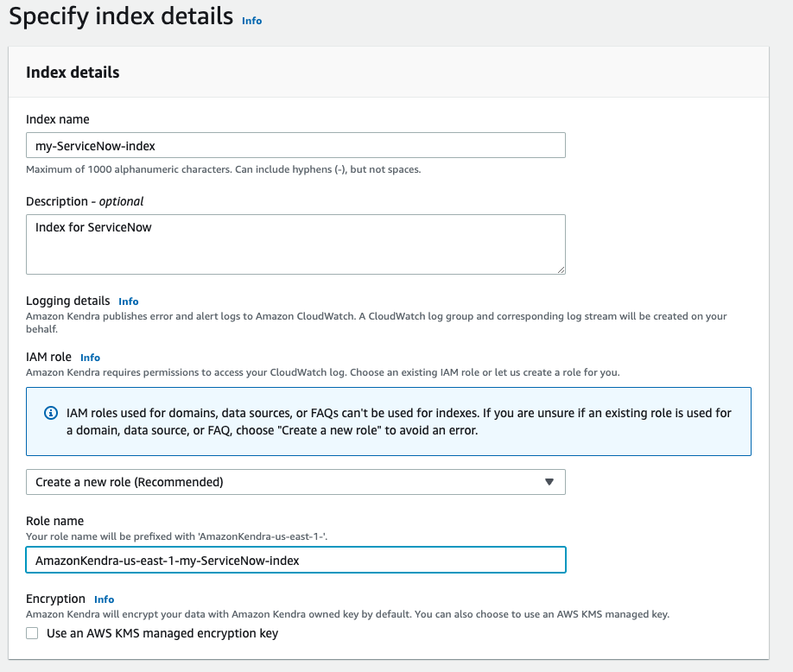This screenshot has width=793, height=672.
Task: Click the Info link next to IAM role
Action: click(90, 358)
